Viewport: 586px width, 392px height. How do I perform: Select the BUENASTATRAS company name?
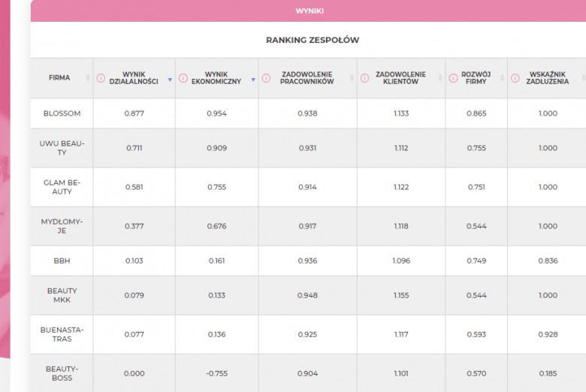point(62,334)
